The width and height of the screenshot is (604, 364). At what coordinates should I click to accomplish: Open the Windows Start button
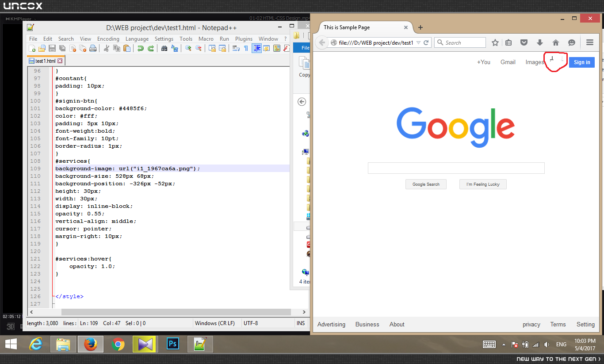pyautogui.click(x=11, y=344)
